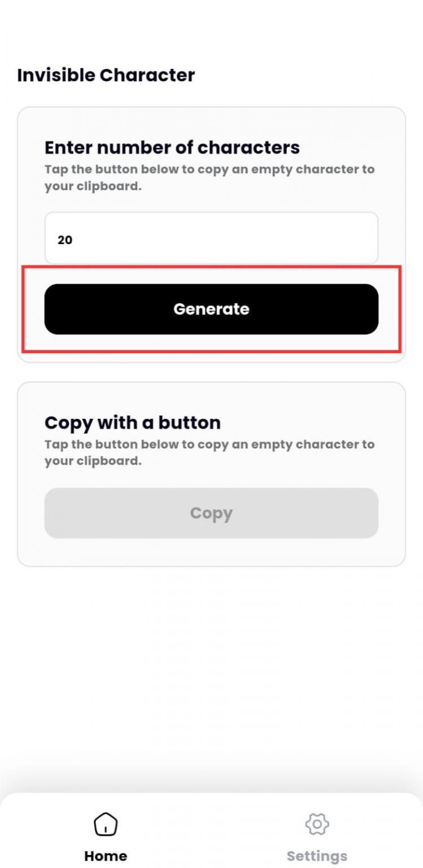
Task: Select the Home tab label
Action: [x=106, y=856]
